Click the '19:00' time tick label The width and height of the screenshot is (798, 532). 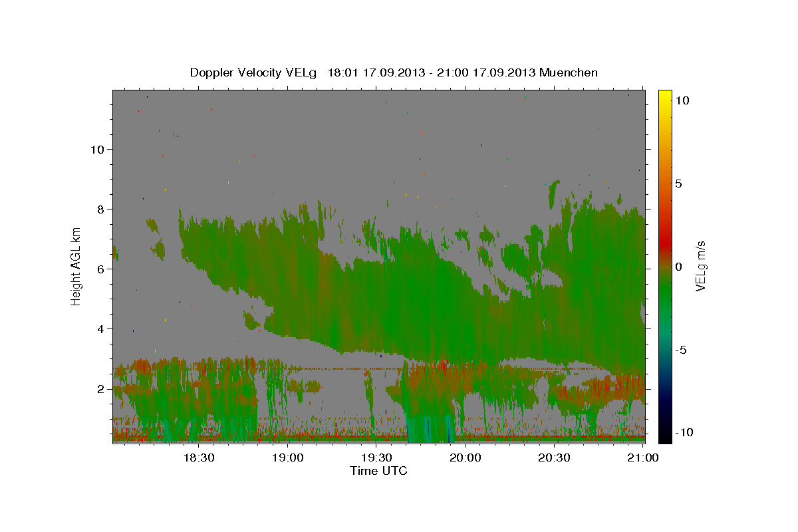(287, 458)
